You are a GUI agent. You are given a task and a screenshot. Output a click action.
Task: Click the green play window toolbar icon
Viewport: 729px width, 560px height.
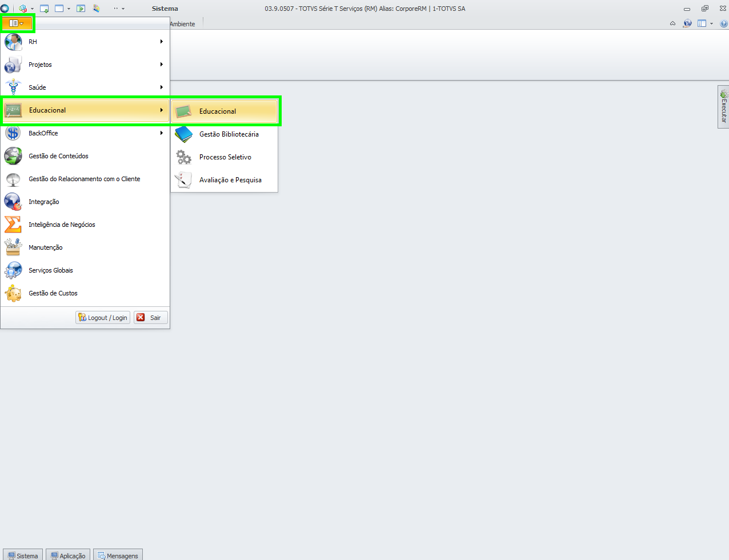(x=81, y=9)
